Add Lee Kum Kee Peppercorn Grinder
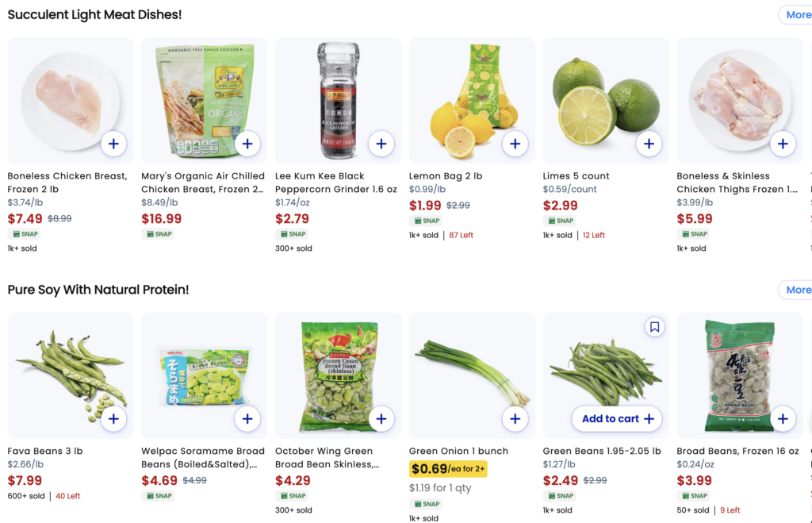The width and height of the screenshot is (812, 523). (x=381, y=144)
